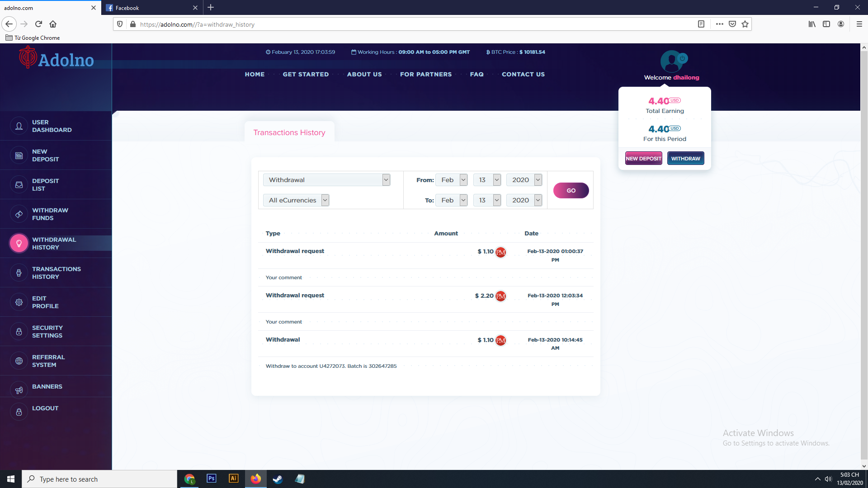Click the Edit Profile gear icon
868x488 pixels.
[19, 302]
